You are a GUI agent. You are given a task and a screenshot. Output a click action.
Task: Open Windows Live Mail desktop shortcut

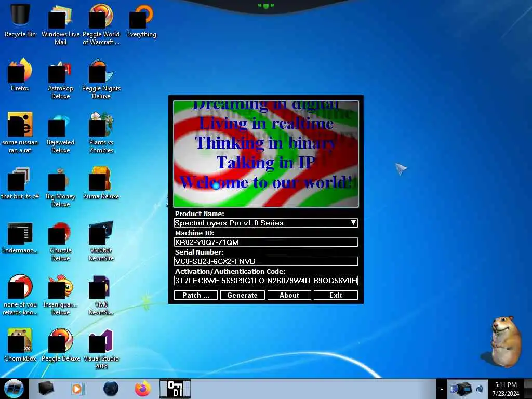pyautogui.click(x=60, y=24)
